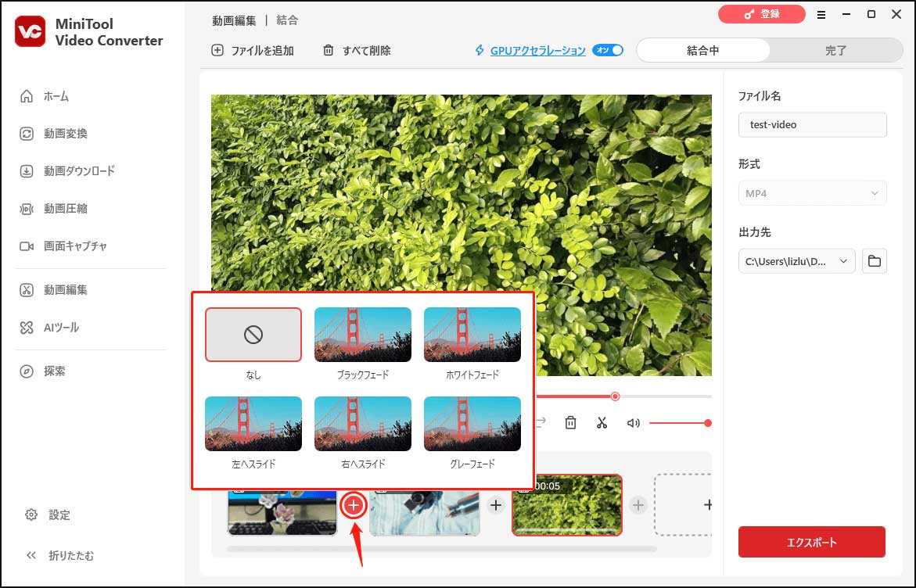Open the MP4 format dropdown
916x588 pixels.
(x=812, y=193)
